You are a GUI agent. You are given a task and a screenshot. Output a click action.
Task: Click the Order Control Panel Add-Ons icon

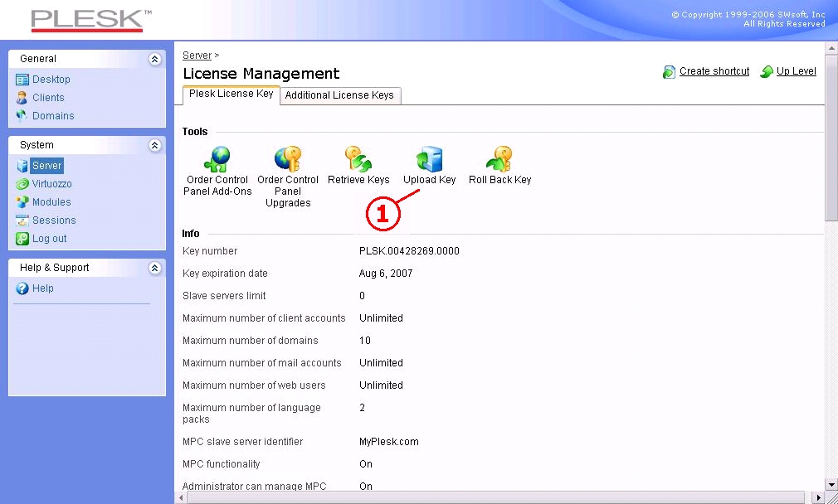(217, 158)
